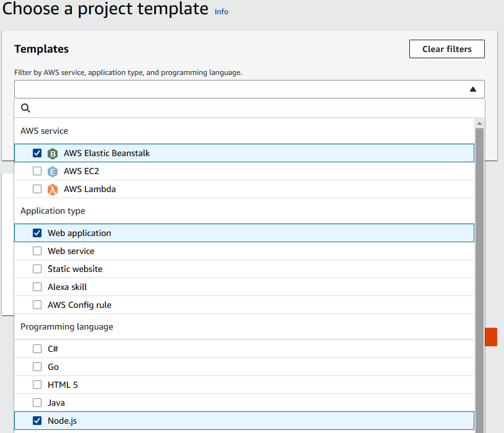The image size is (504, 433).
Task: Click the Web application option text
Action: pyautogui.click(x=79, y=234)
